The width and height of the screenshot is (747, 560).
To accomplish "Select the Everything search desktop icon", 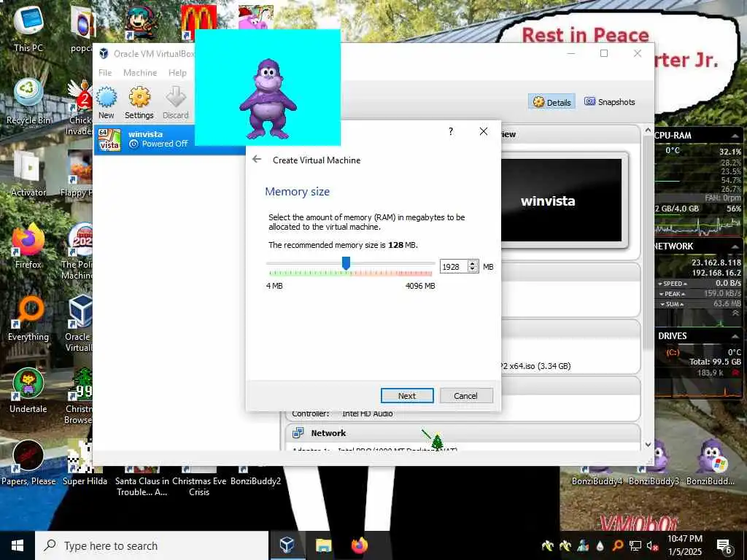I will pyautogui.click(x=28, y=318).
